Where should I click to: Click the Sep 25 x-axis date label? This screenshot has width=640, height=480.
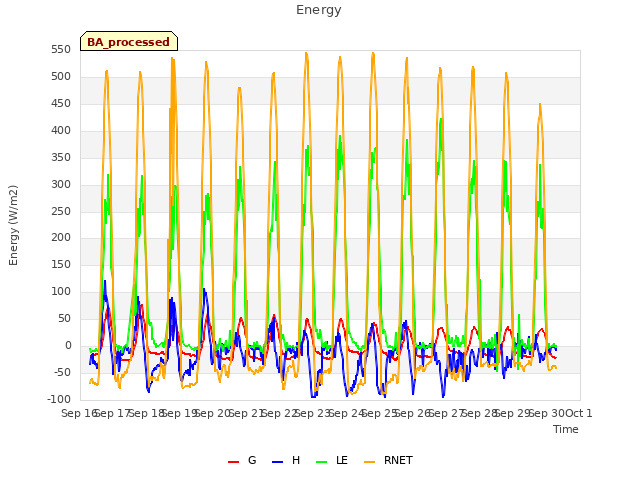(x=380, y=413)
